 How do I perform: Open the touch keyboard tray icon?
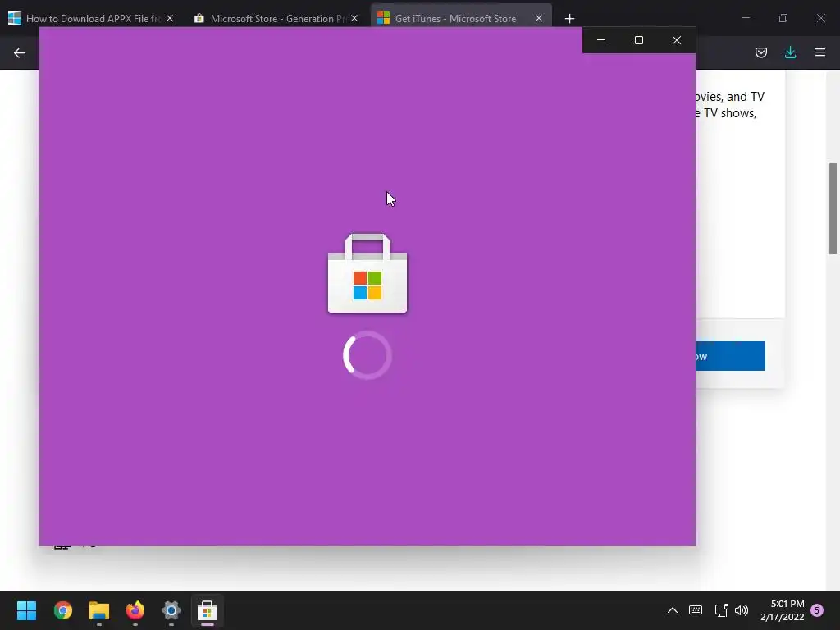(x=696, y=610)
